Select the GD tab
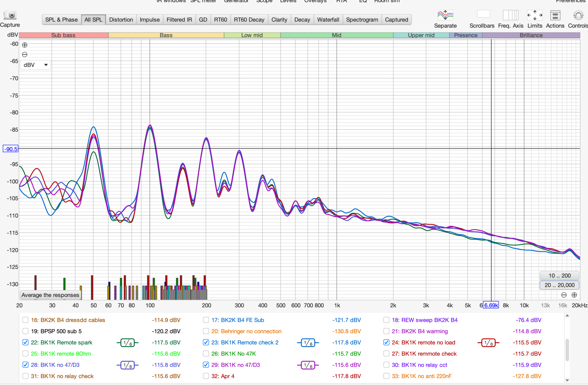This screenshot has width=588, height=385. pos(203,20)
